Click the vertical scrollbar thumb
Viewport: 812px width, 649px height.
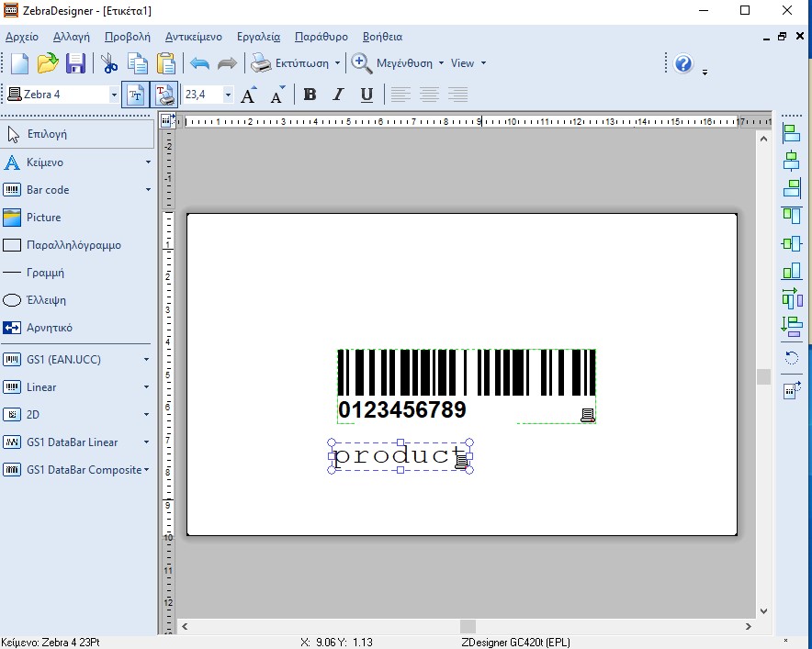point(764,376)
